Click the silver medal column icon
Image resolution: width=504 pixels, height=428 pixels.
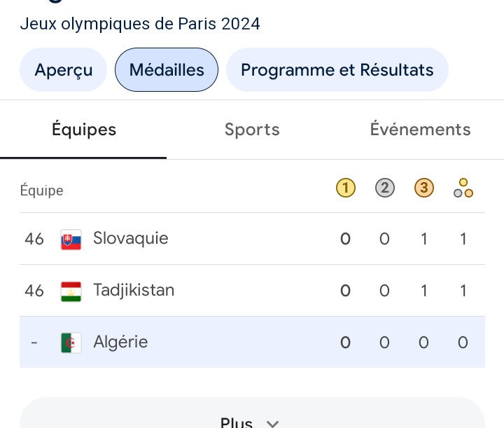point(385,188)
